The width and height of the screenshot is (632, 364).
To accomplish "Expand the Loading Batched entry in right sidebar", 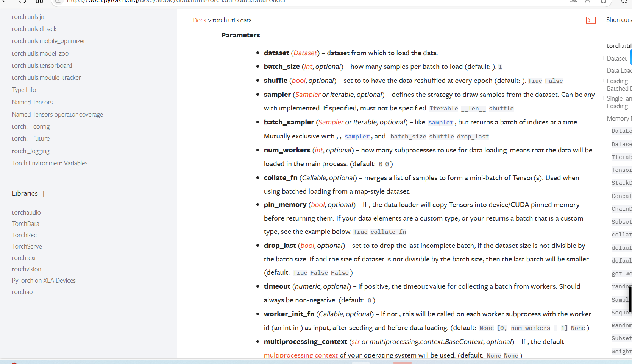I will (603, 81).
